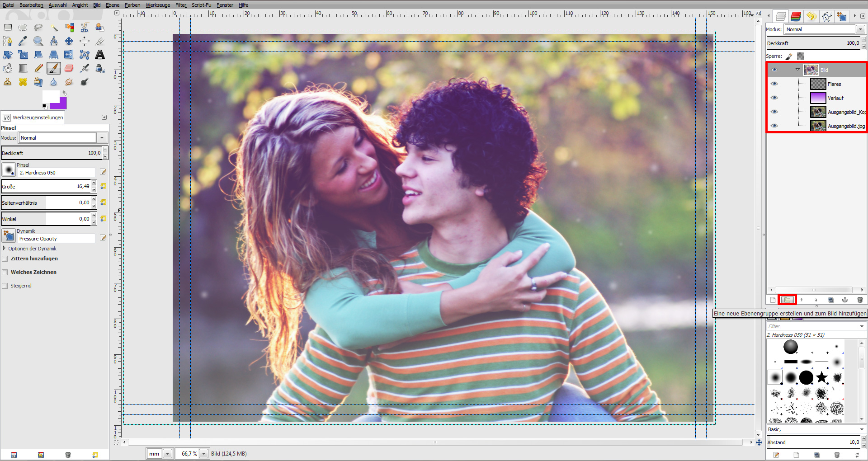This screenshot has width=868, height=461.
Task: Pick the Eraser tool
Action: pyautogui.click(x=69, y=68)
